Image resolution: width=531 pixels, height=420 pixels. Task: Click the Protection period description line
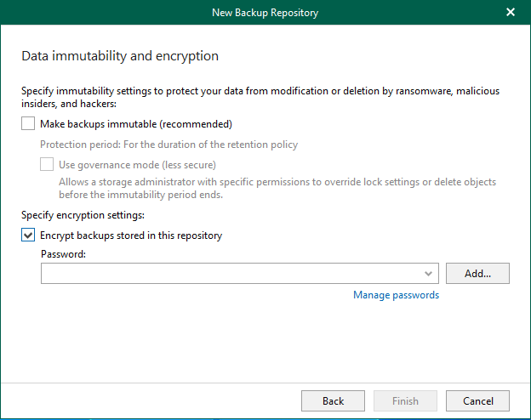point(168,145)
